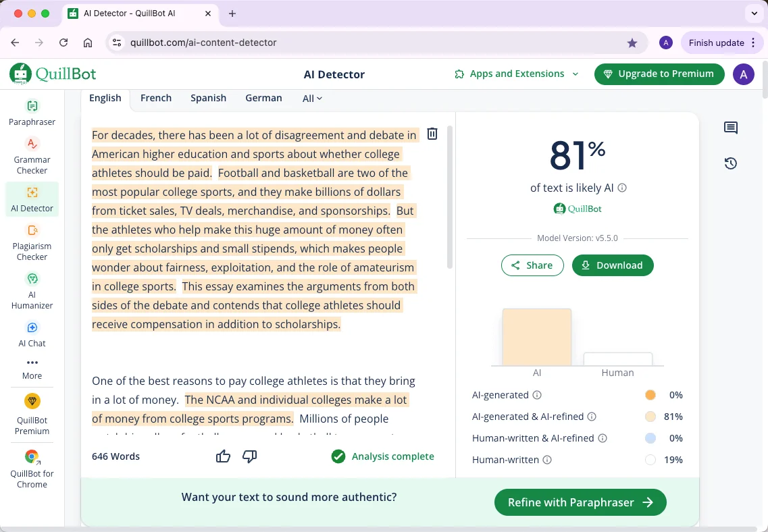Click info icon beside 'of text is likely AI'
This screenshot has width=768, height=532.
[x=622, y=188]
